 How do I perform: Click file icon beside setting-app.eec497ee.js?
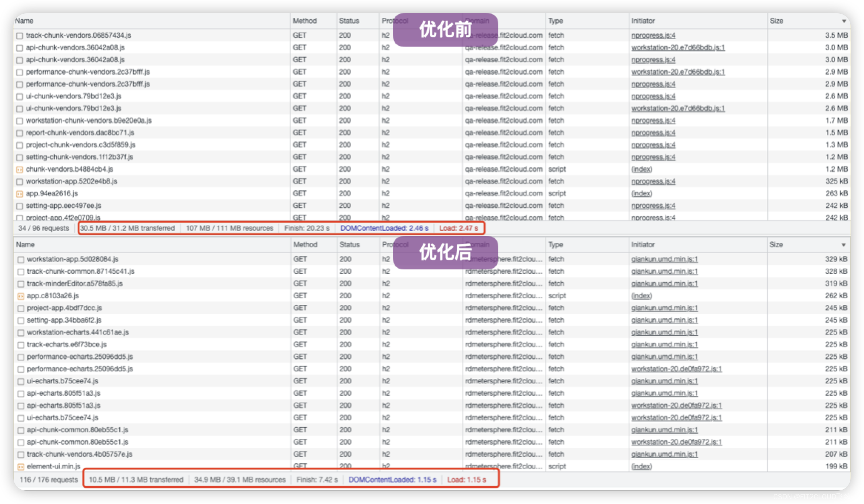[20, 206]
